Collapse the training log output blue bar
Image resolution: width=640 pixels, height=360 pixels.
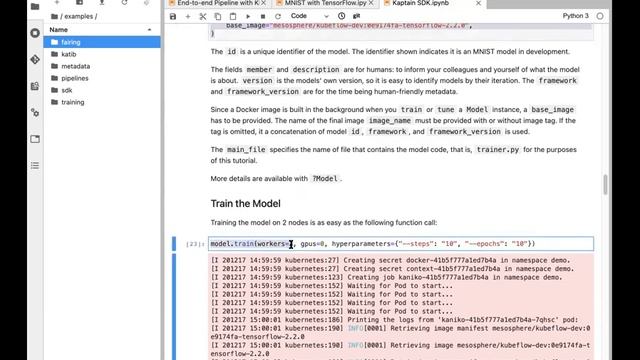[174, 307]
